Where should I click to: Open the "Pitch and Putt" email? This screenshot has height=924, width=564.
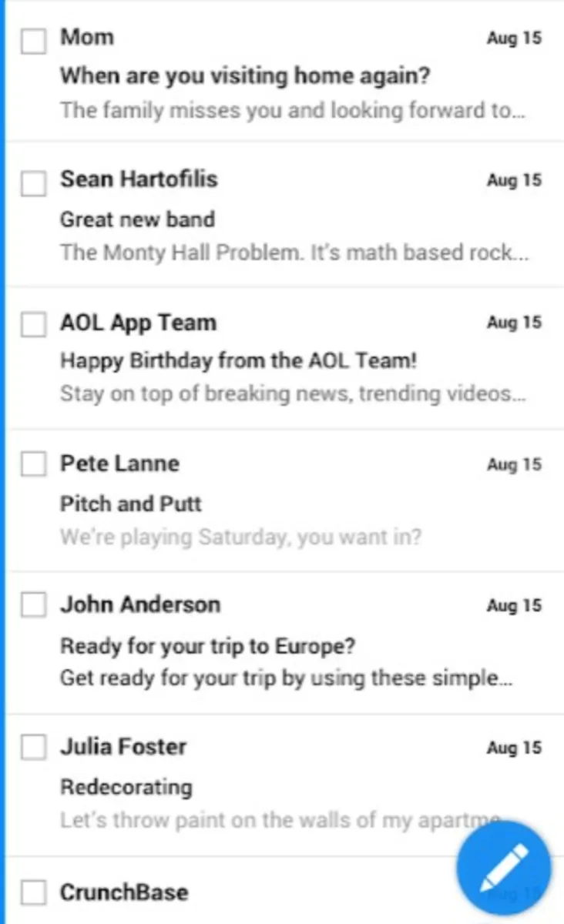pos(131,504)
